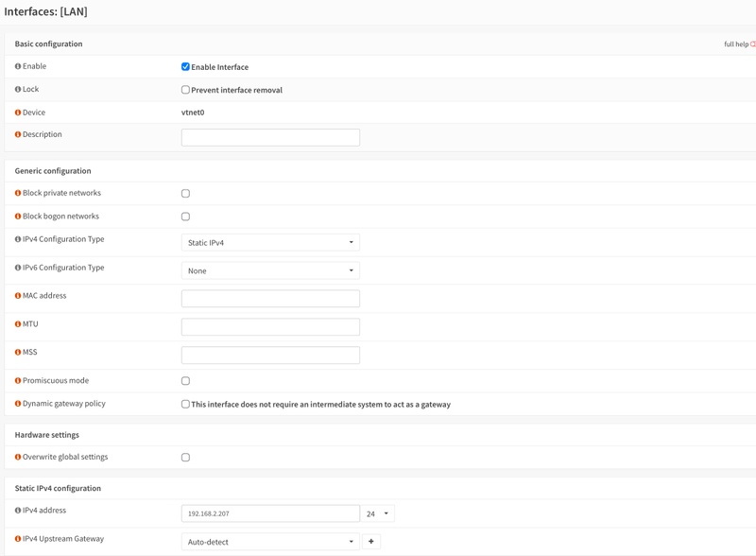The width and height of the screenshot is (756, 556).
Task: Uncheck the Enable Interface checkbox
Action: (x=185, y=67)
